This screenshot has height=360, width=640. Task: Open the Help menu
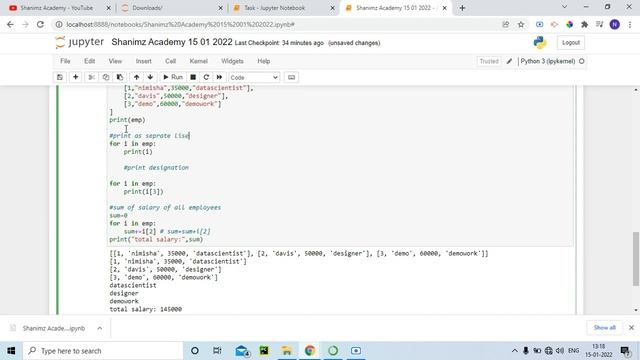[264, 61]
